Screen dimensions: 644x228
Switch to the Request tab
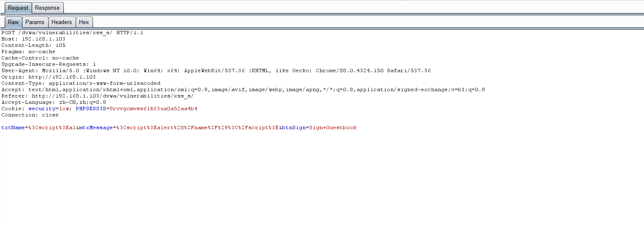[18, 8]
